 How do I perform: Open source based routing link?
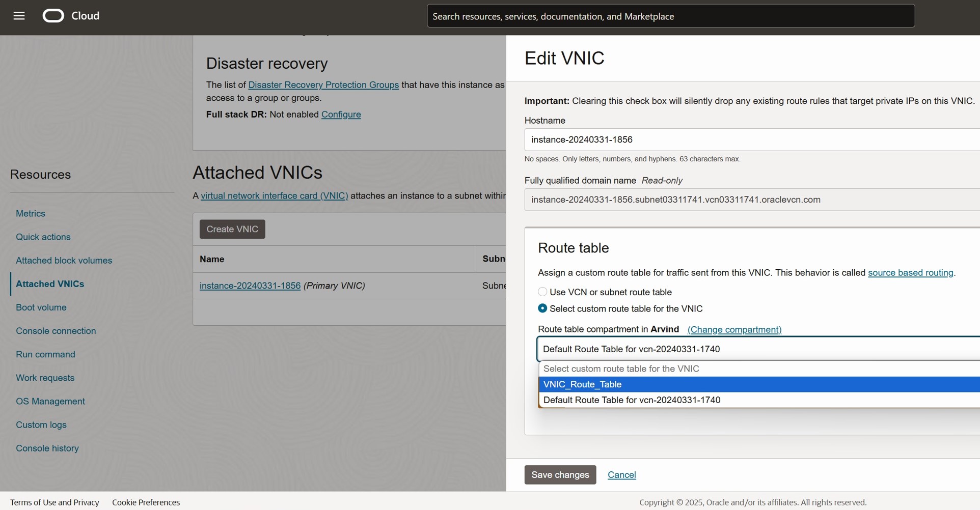[910, 273]
